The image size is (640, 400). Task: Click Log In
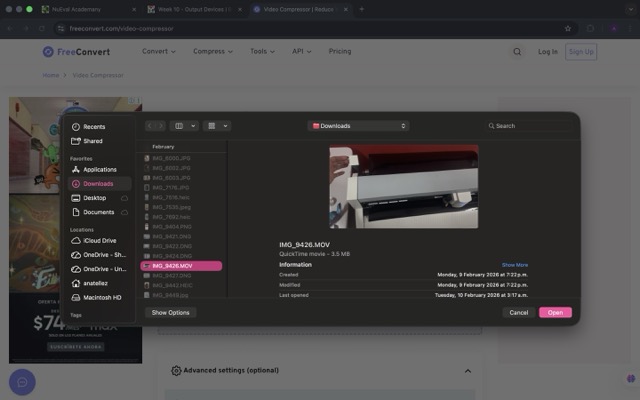547,52
